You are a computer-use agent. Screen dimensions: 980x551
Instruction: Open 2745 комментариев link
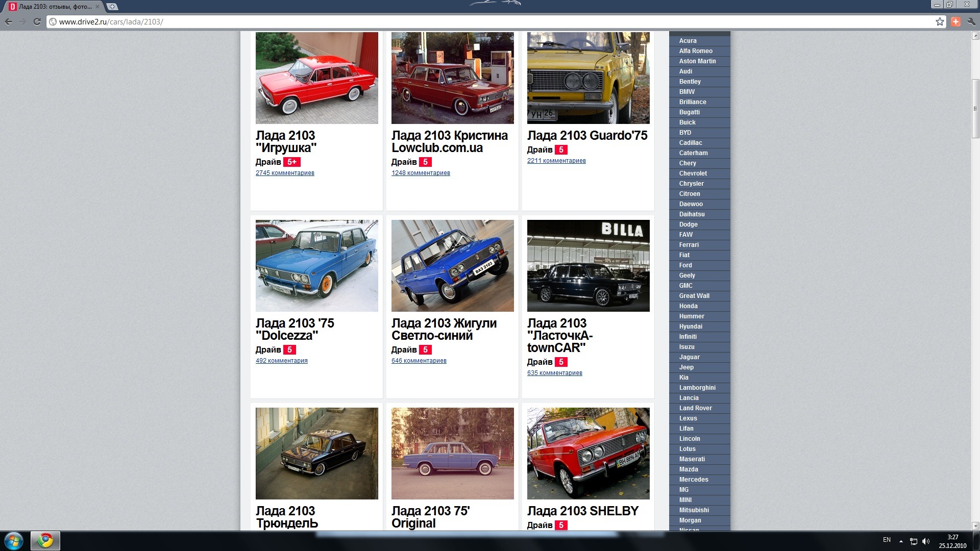[x=285, y=173]
